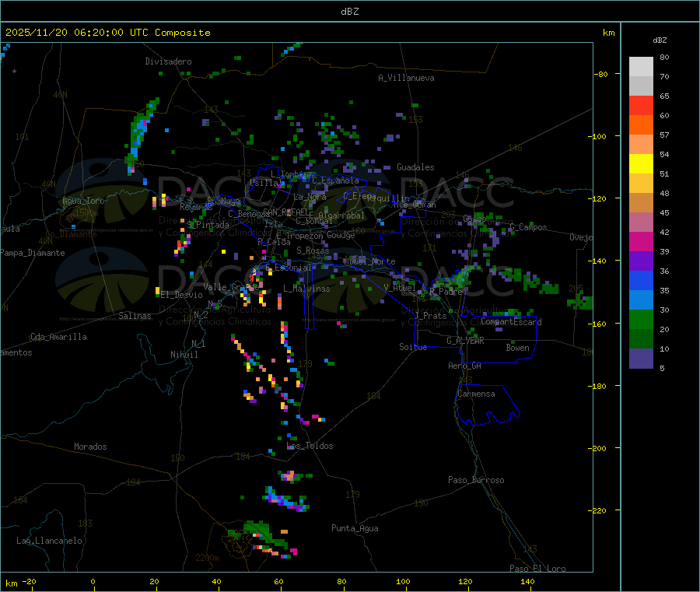This screenshot has height=592, width=700.
Task: Click the Divisadero map label
Action: point(168,61)
